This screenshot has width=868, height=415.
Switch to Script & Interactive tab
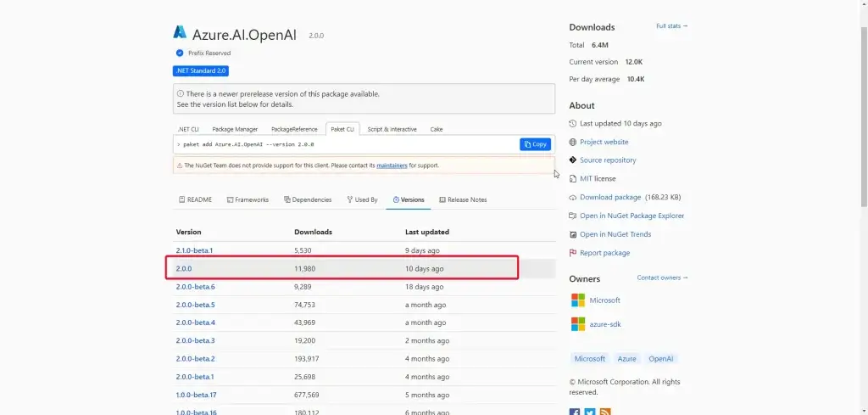tap(392, 129)
